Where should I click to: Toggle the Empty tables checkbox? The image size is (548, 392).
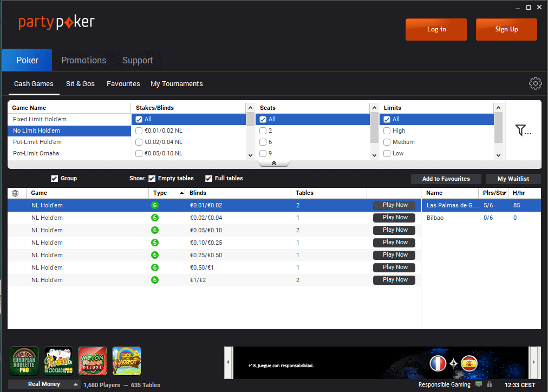pos(152,179)
